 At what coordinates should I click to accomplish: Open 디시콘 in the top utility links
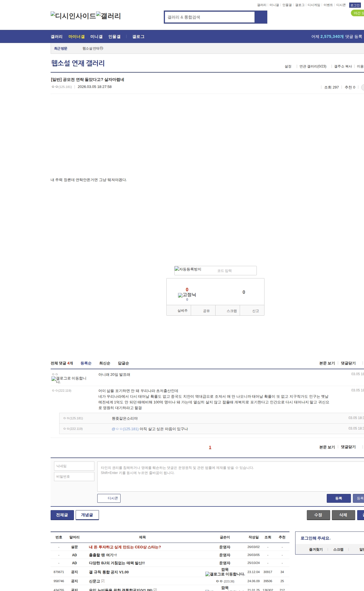click(x=341, y=5)
